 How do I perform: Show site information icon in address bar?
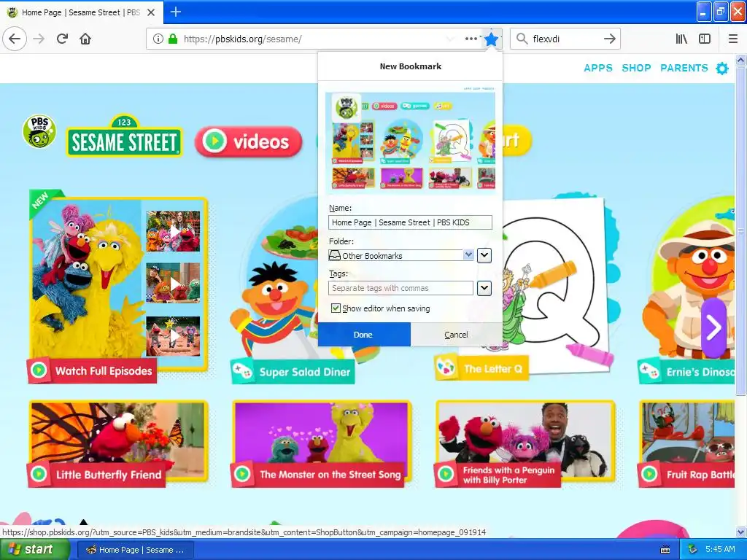pyautogui.click(x=158, y=39)
